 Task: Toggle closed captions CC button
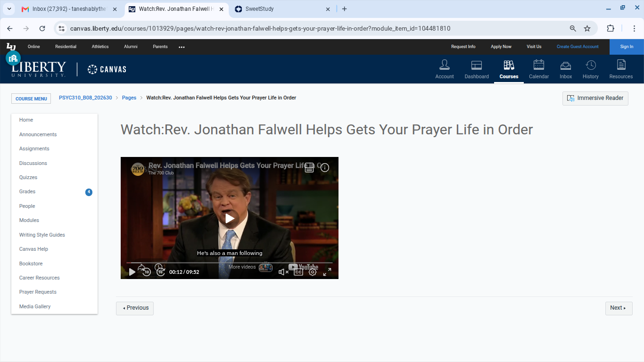point(298,272)
